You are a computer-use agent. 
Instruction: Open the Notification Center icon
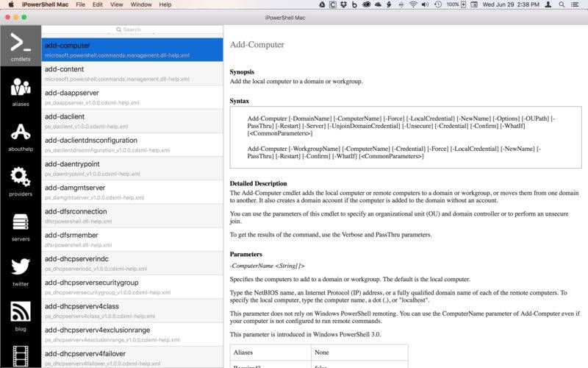tap(575, 4)
